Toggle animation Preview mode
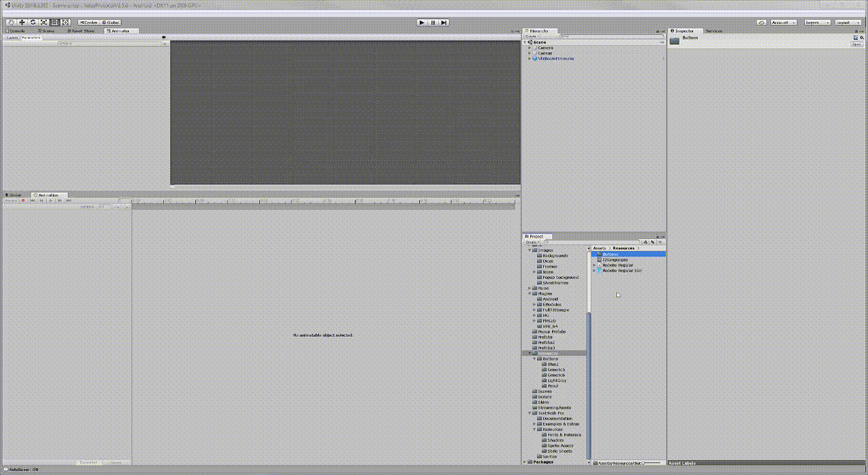Screen dimensions: 868x475 click(12, 200)
